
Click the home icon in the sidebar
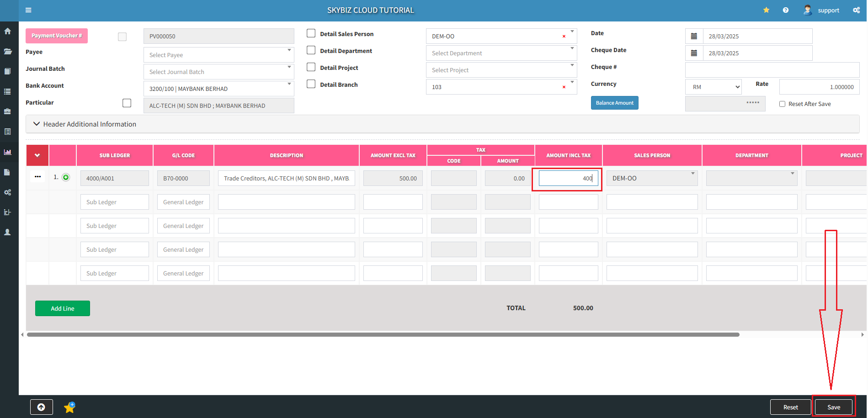[x=8, y=32]
